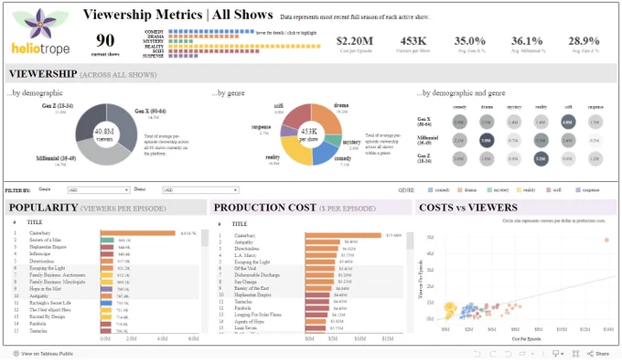This screenshot has height=364, width=622.
Task: Click 'Dishonorable Discharge' in cost list
Action: (x=257, y=274)
